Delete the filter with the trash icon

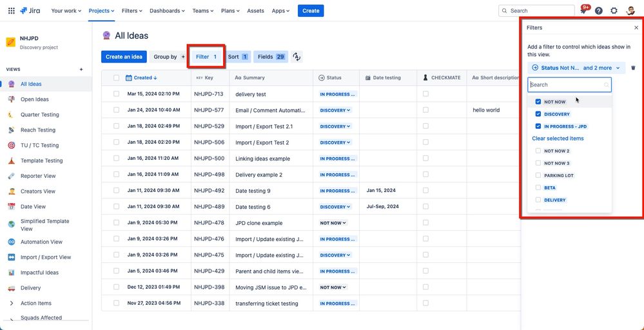point(633,68)
